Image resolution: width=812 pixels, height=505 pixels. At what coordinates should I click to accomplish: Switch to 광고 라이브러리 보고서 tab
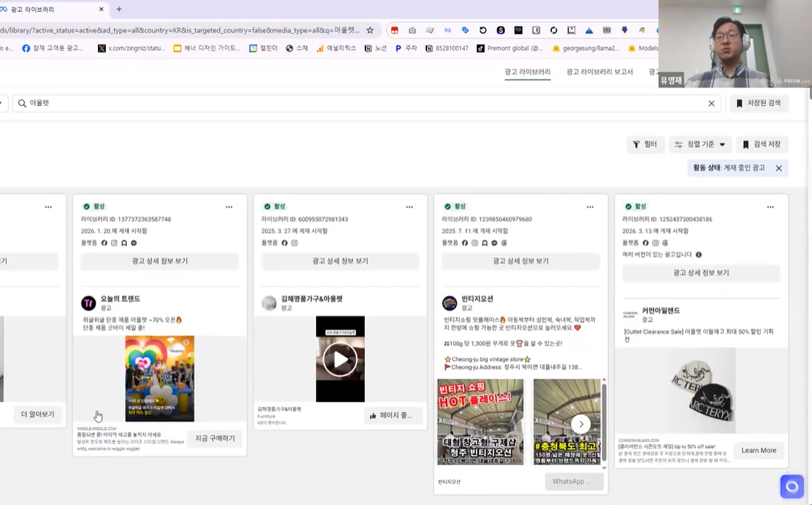tap(600, 72)
